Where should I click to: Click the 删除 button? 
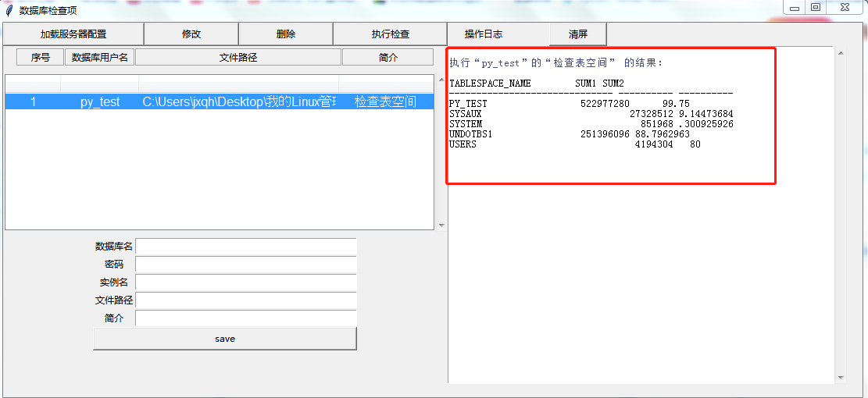[286, 34]
